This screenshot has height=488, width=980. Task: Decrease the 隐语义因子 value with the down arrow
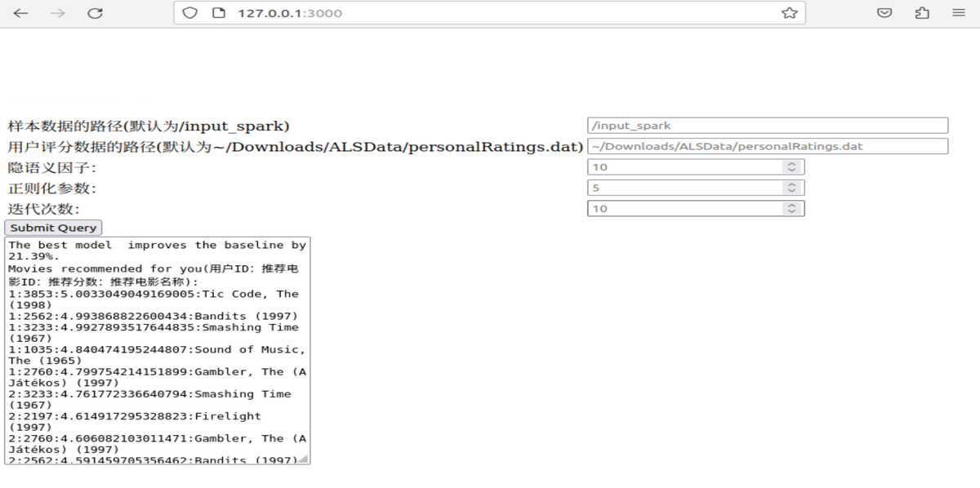(x=791, y=171)
